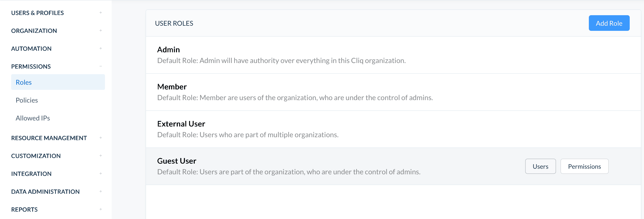The height and width of the screenshot is (219, 644).
Task: Expand Reports section plus icon
Action: pos(100,209)
